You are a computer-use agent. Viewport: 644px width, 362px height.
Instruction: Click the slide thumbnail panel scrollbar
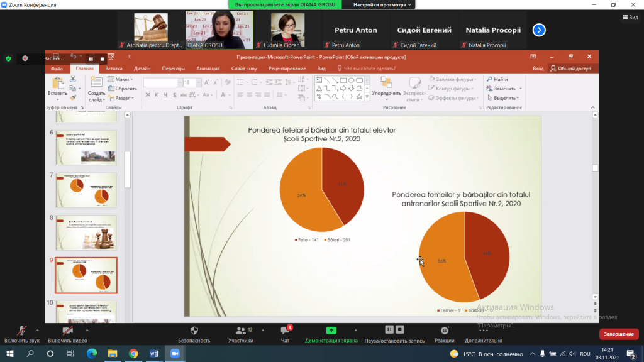(x=128, y=169)
